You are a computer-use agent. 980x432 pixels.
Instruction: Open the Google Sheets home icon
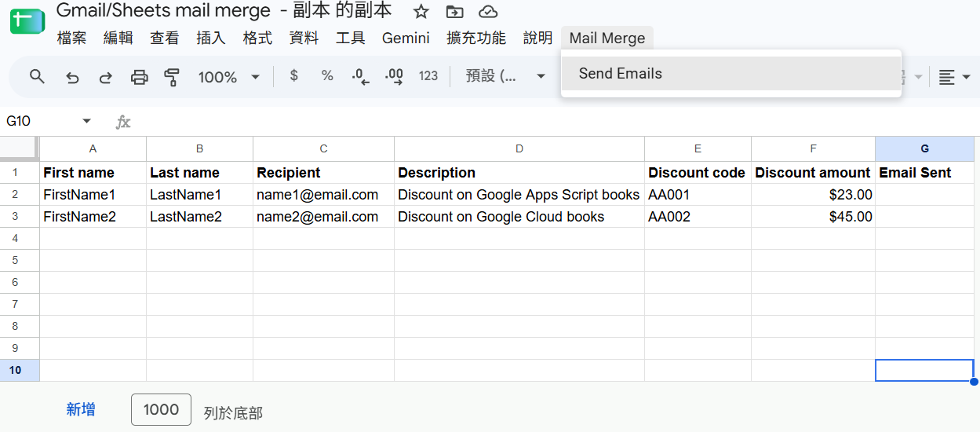(x=27, y=21)
